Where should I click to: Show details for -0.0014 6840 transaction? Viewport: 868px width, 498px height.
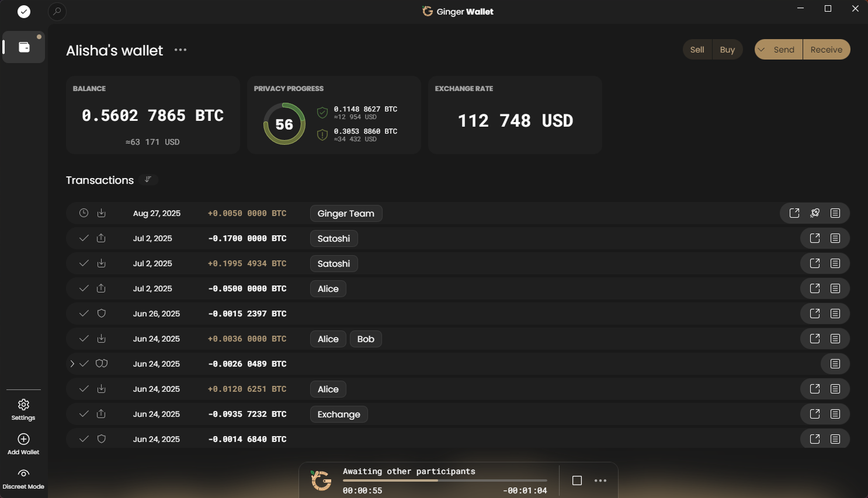coord(835,439)
